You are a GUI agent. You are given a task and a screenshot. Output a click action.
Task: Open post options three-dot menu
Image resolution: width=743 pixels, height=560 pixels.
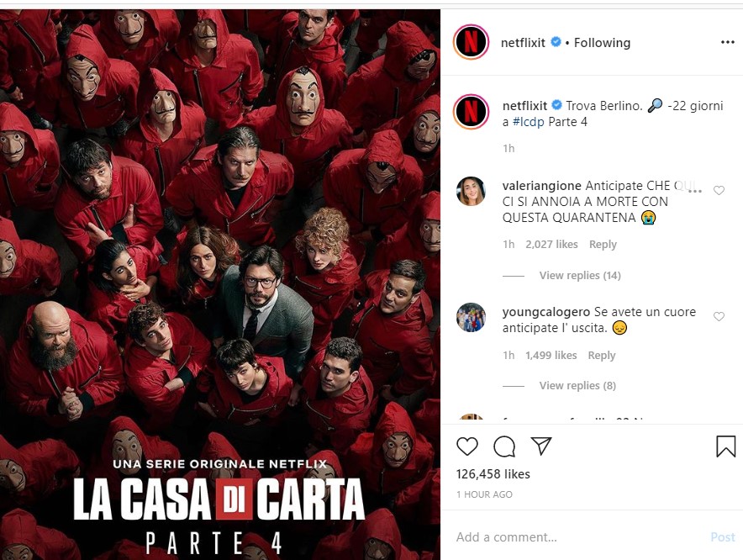(727, 42)
